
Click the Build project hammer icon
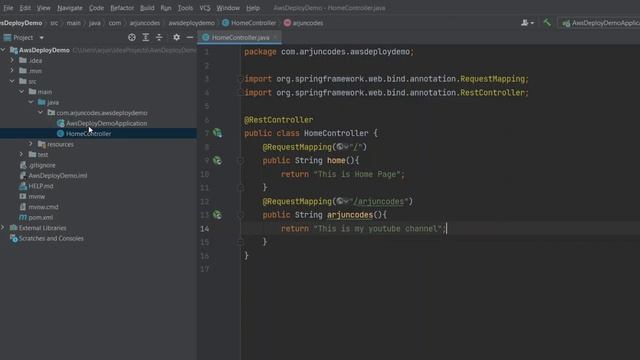[547, 23]
